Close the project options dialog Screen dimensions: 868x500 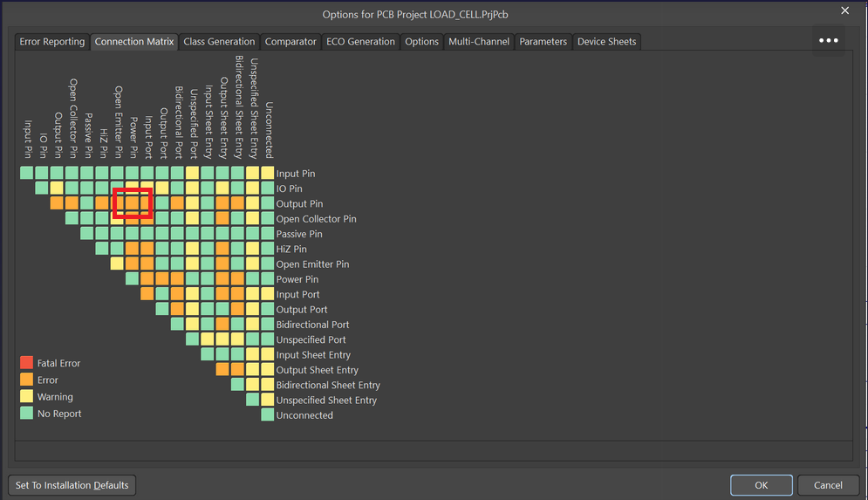(844, 10)
